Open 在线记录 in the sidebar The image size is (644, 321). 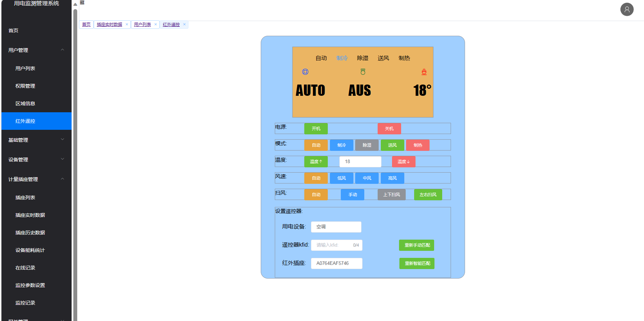coord(36,268)
